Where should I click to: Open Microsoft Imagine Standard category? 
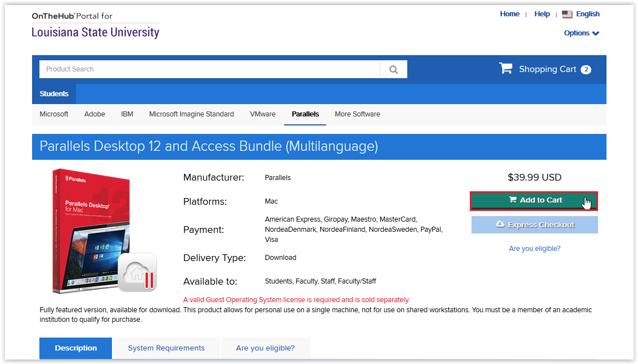(191, 114)
